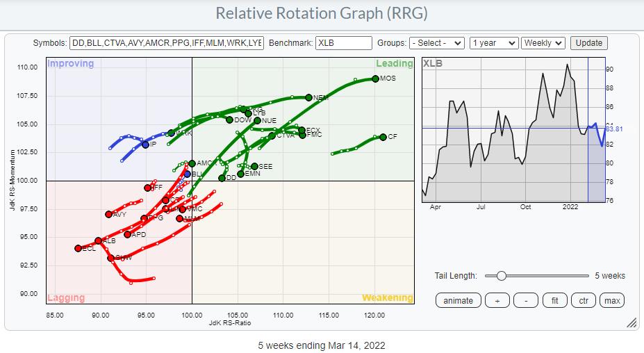Select the SEE data point marker
Image resolution: width=644 pixels, height=353 pixels.
point(254,166)
